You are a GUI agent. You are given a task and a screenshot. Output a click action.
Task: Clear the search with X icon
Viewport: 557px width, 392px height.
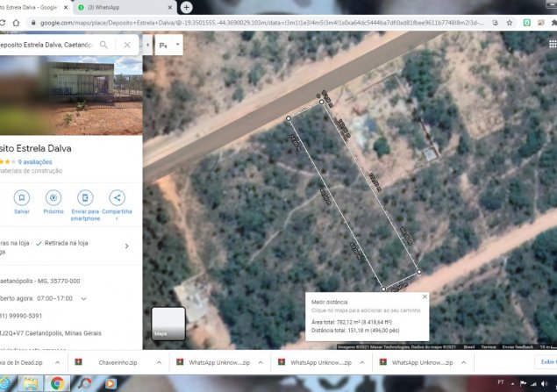tap(127, 44)
